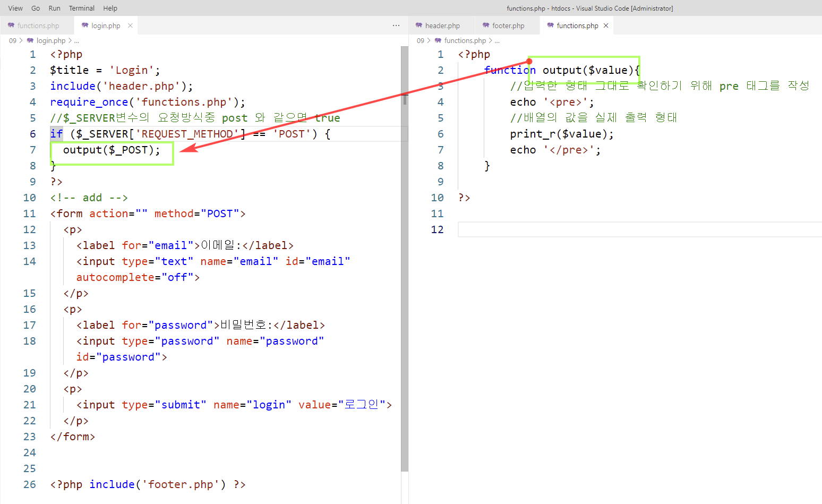Expand the 09 folder breadcrumb above functions.php
Viewport: 822px width, 504px height.
tap(421, 40)
